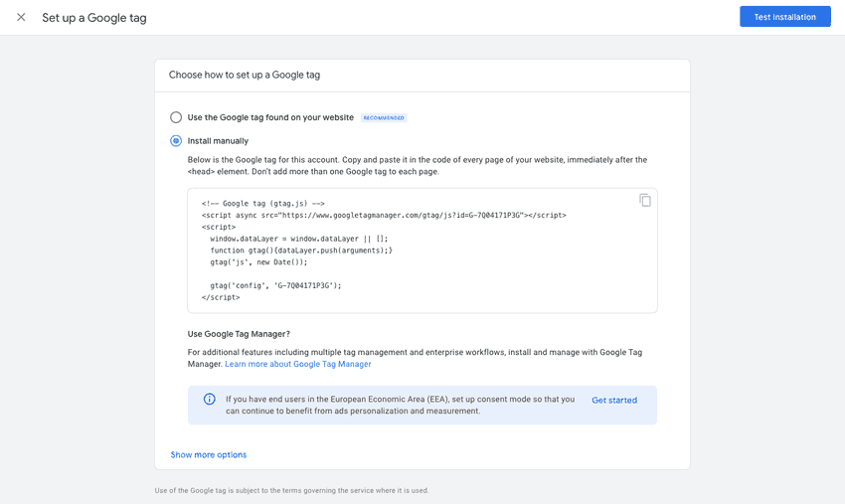Click the Set up a Google tag title

(94, 18)
